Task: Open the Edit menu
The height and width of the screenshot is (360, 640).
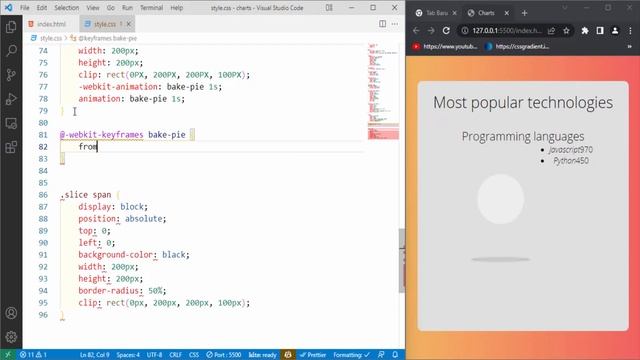Action: click(x=42, y=8)
